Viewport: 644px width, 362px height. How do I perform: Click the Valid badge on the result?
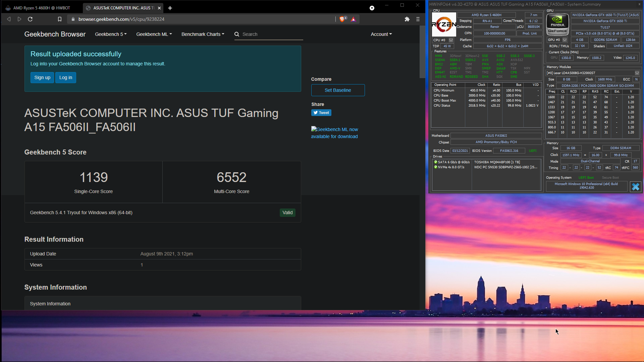click(x=287, y=213)
